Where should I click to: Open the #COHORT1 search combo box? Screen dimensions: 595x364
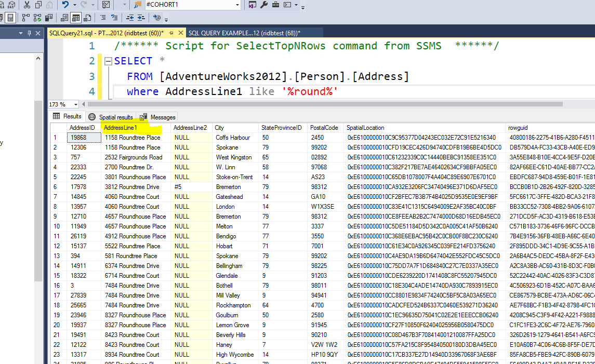pyautogui.click(x=192, y=5)
